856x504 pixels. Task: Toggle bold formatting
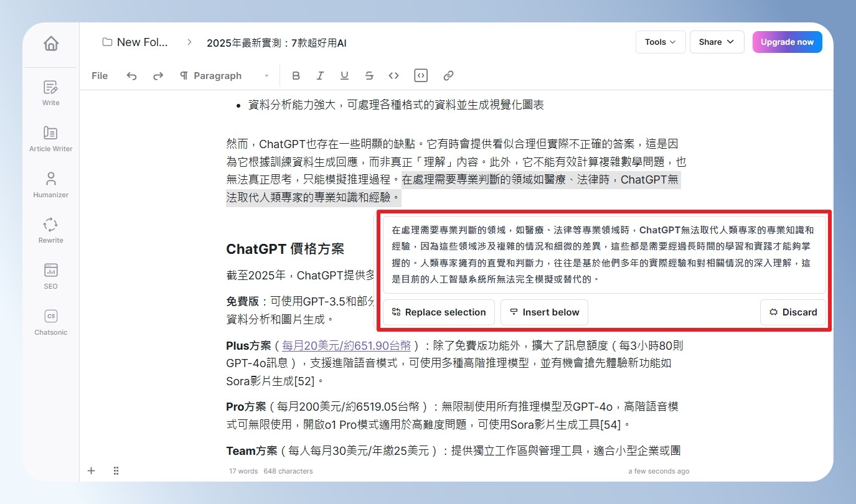coord(296,76)
